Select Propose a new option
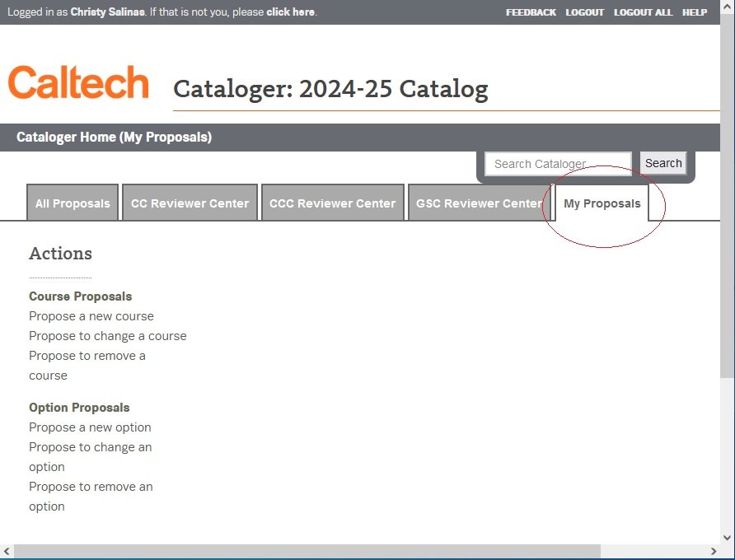This screenshot has height=560, width=735. point(90,427)
